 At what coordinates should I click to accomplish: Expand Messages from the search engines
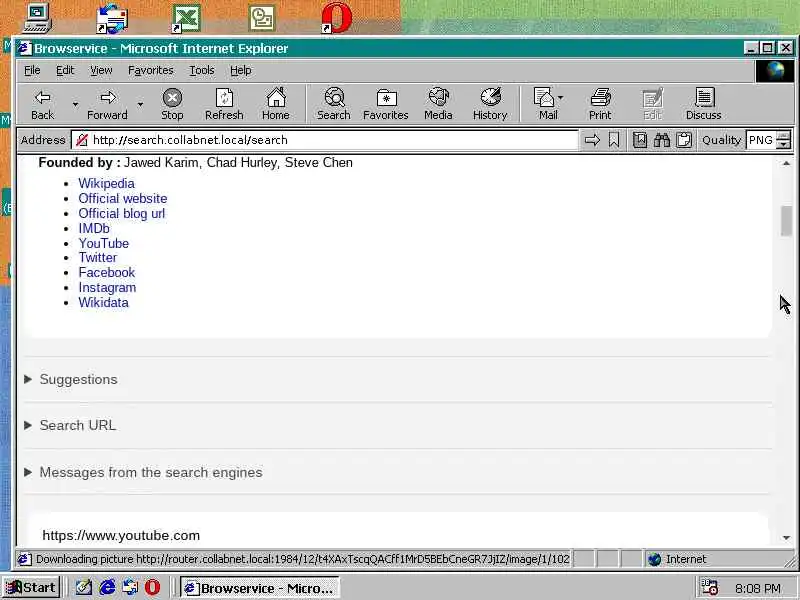(143, 472)
